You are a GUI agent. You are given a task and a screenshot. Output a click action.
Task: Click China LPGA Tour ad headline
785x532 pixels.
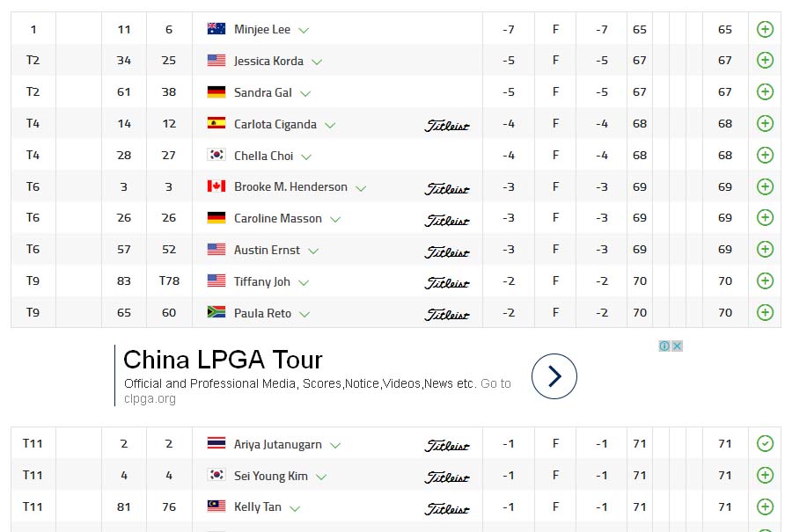[223, 359]
